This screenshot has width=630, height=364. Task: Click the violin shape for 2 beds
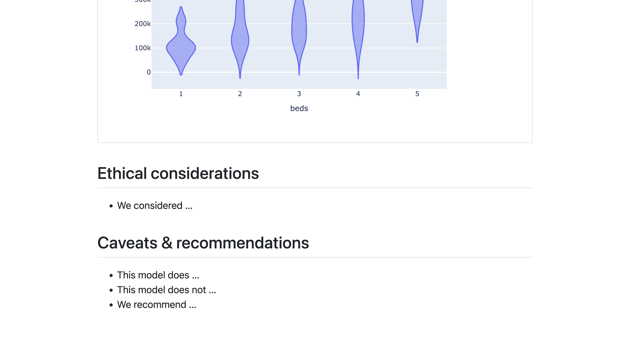coord(240,40)
